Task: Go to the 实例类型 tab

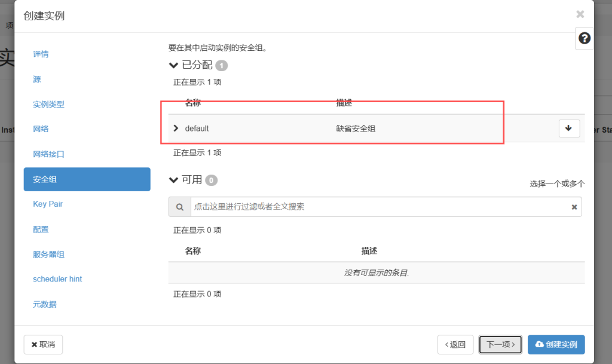Action: (x=48, y=105)
